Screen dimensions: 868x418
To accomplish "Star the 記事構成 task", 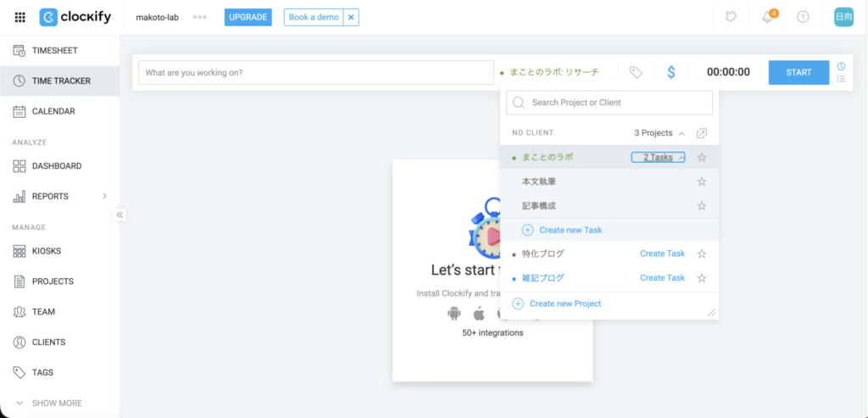I will click(x=701, y=206).
